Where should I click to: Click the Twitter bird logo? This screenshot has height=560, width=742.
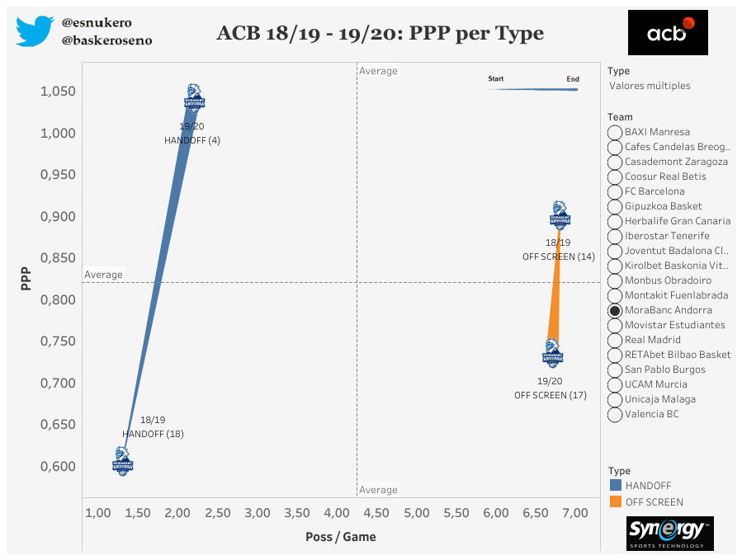click(35, 31)
